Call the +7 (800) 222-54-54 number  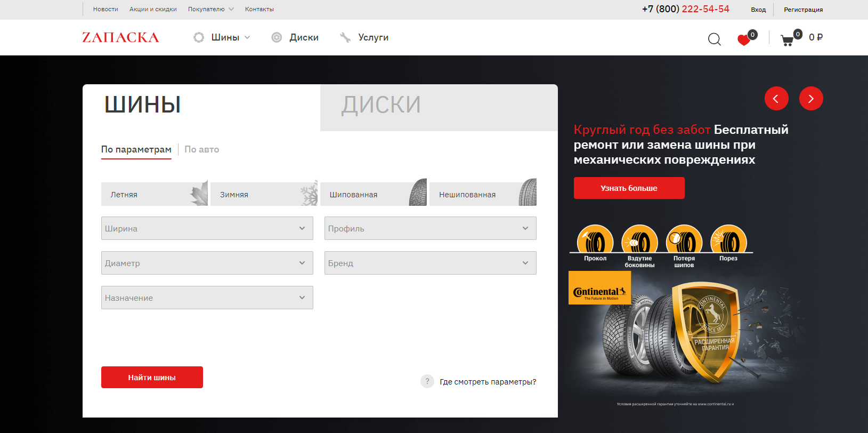click(686, 9)
